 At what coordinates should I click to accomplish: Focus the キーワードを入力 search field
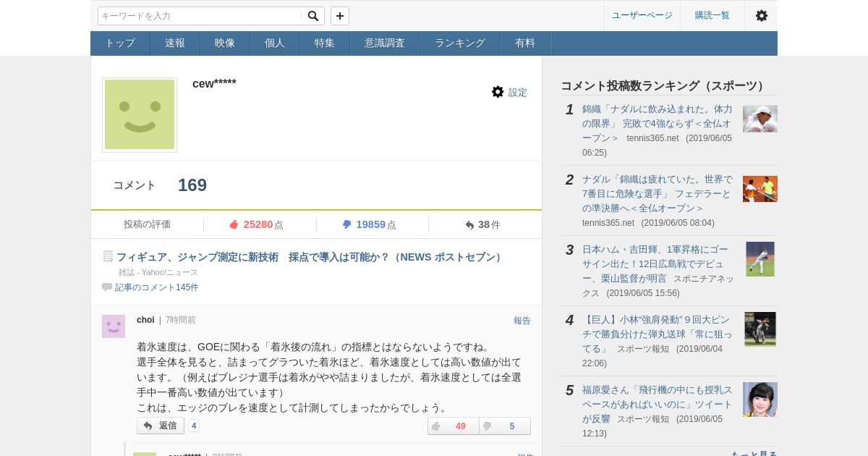(200, 16)
